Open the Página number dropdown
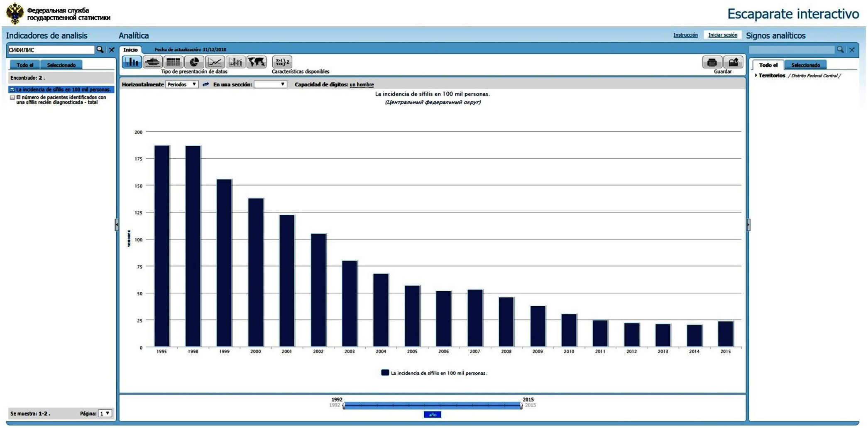Viewport: 868px width, 428px height. (105, 413)
